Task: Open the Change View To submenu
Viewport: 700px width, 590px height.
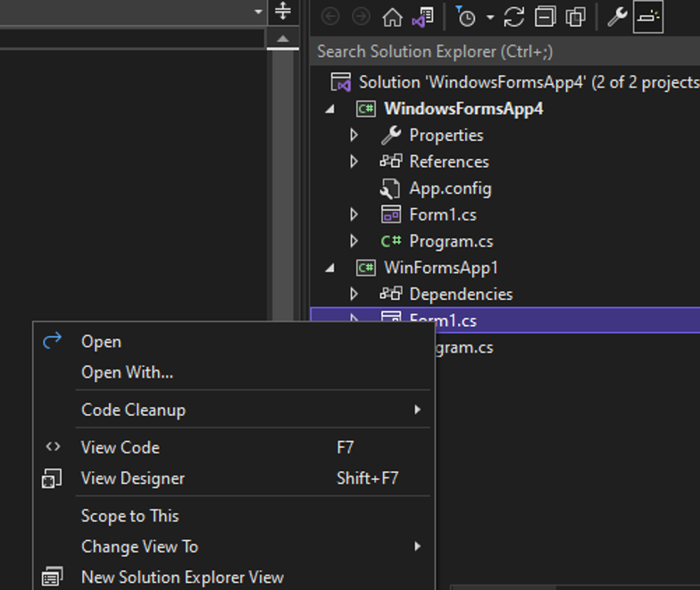Action: click(x=234, y=546)
